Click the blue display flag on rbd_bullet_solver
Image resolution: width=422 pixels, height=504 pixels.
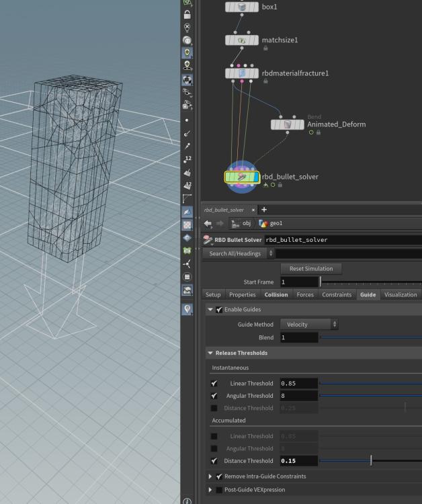pos(256,177)
